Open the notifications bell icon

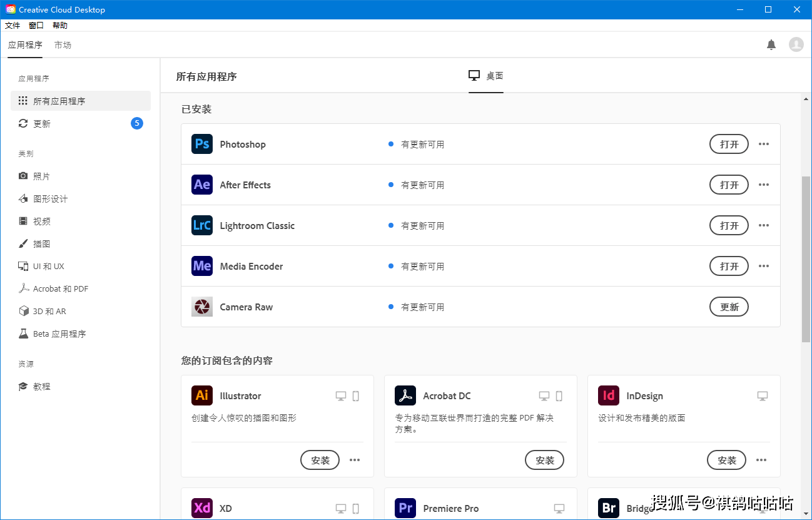(771, 44)
